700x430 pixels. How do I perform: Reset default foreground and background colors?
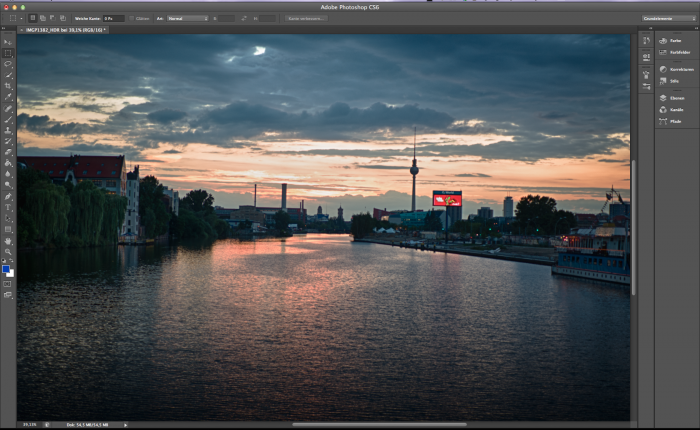4,261
